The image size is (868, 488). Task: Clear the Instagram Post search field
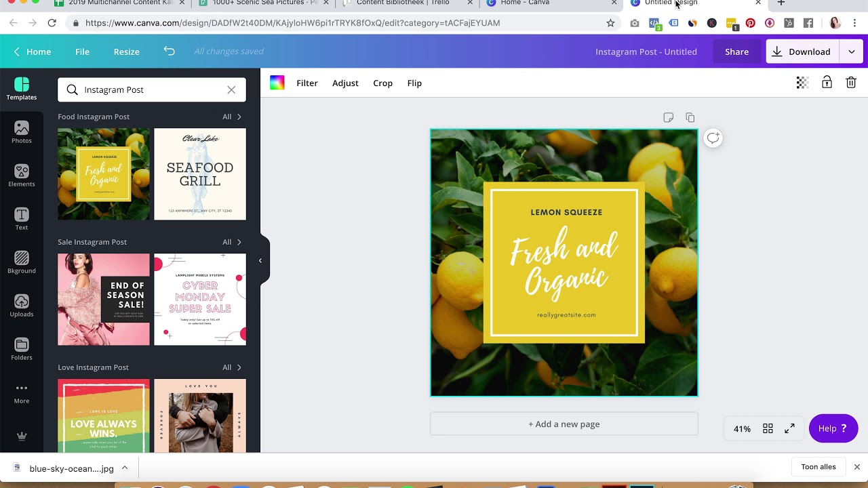click(x=231, y=89)
